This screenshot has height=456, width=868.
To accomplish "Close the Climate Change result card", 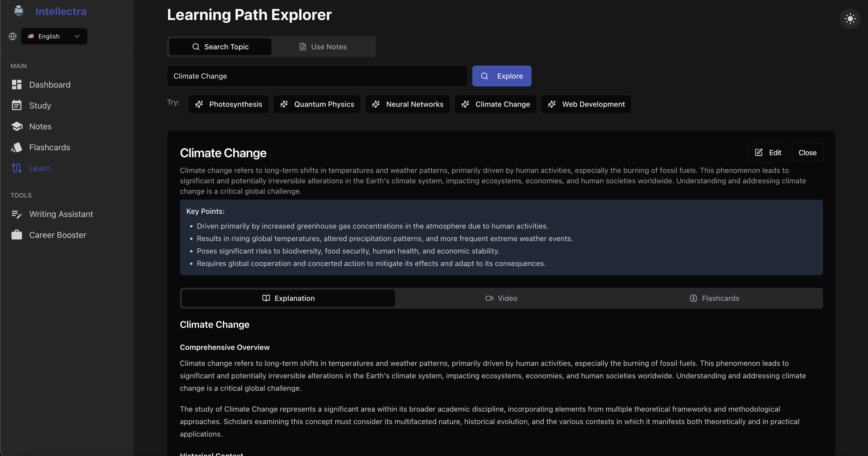I will [x=807, y=153].
